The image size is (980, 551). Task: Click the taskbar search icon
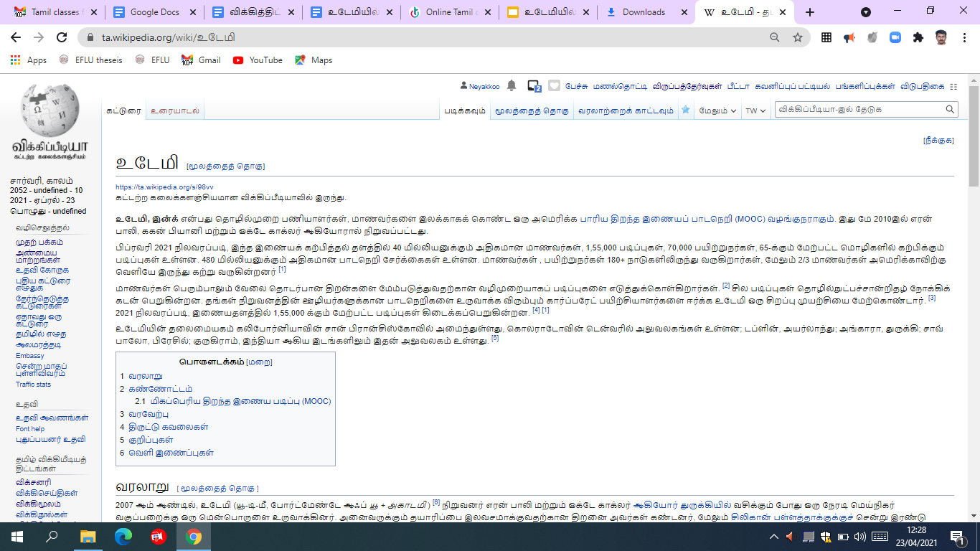pos(52,536)
